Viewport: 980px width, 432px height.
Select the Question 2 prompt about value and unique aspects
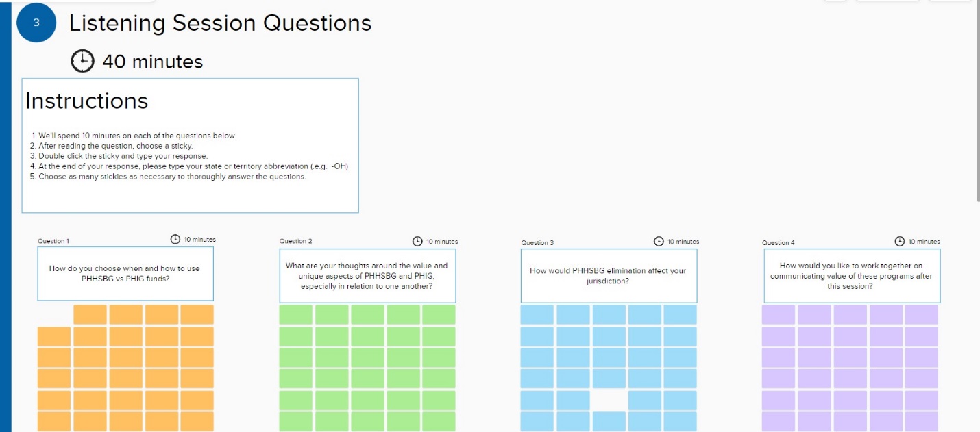tap(367, 275)
